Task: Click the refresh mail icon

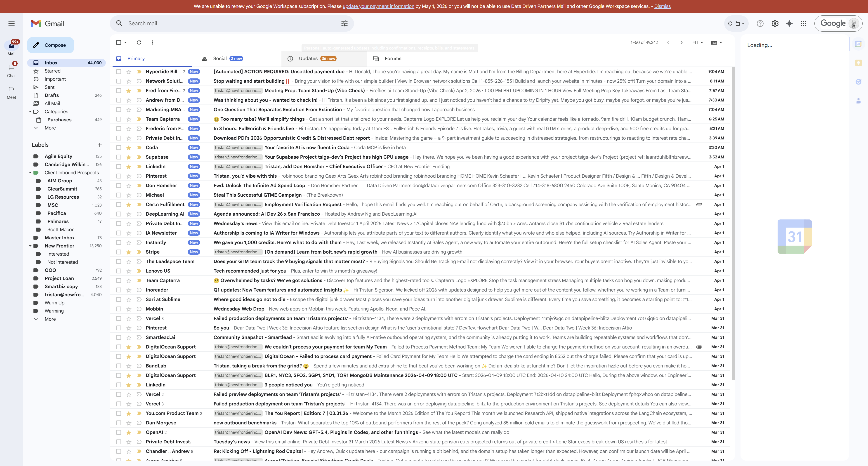Action: click(x=139, y=42)
